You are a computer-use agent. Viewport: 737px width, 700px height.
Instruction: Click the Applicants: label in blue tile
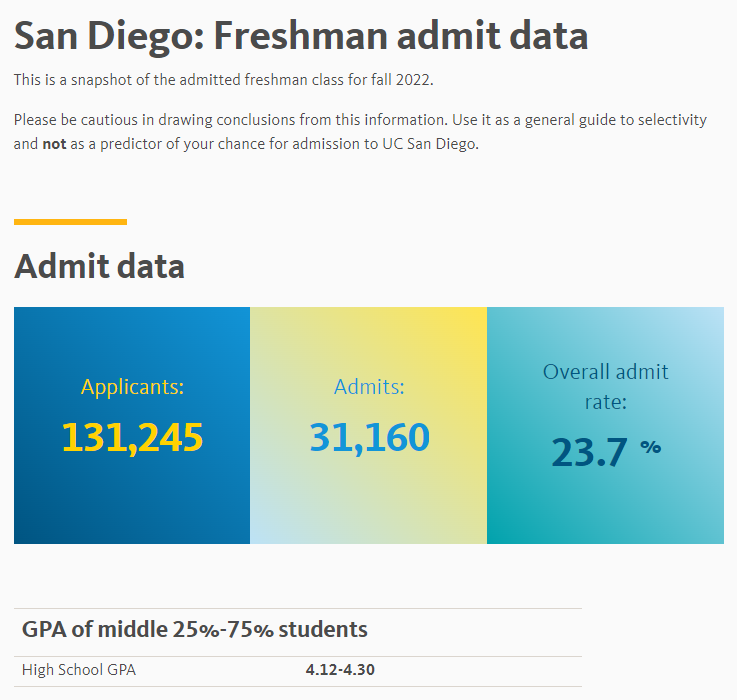[x=132, y=387]
